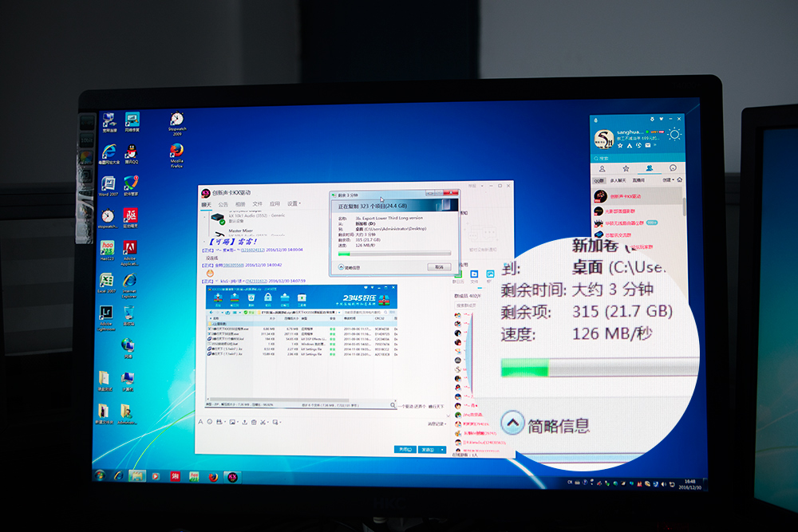Select the conversations bubble tab in QQ panel
798x532 pixels.
tap(673, 167)
